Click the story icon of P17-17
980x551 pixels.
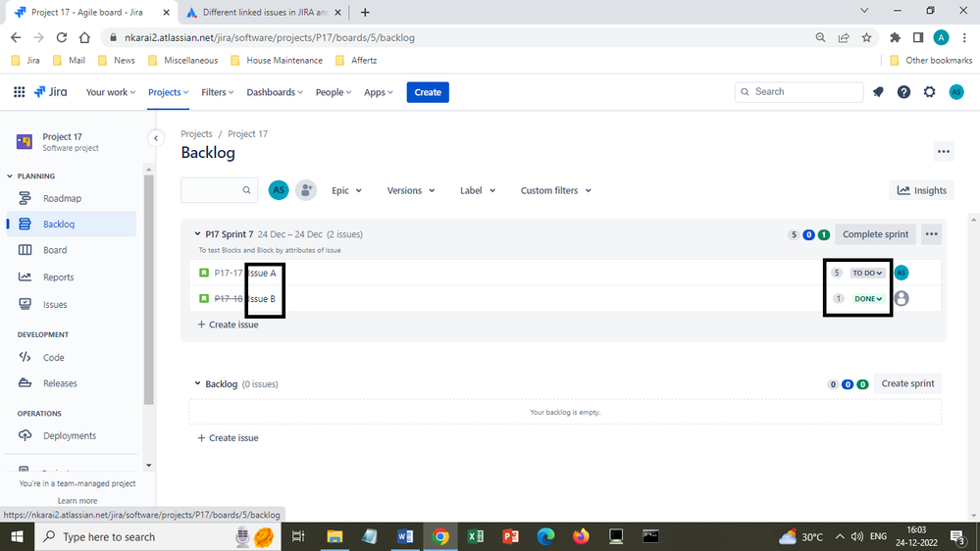pos(204,273)
